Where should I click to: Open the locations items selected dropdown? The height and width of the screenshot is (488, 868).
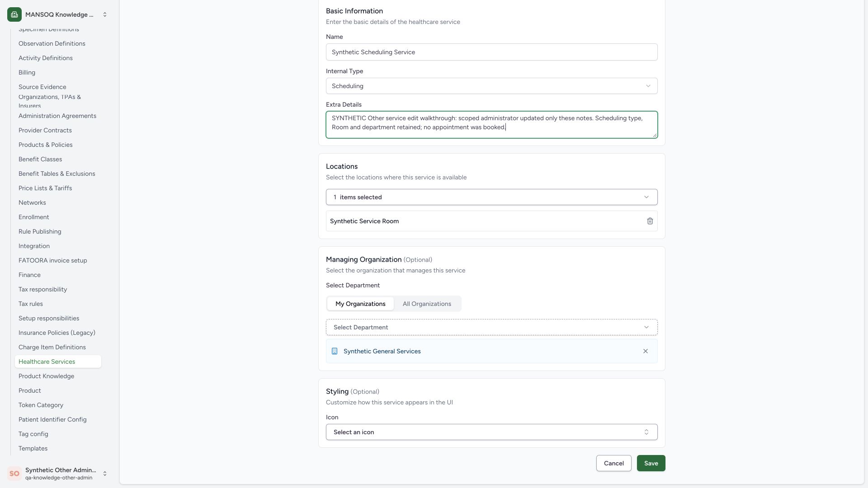491,197
